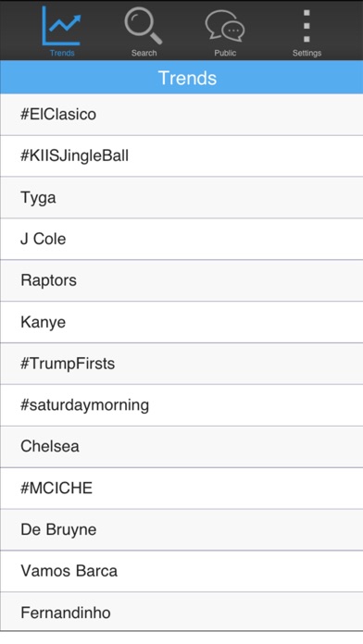Open the Raptors trend

coord(181,280)
